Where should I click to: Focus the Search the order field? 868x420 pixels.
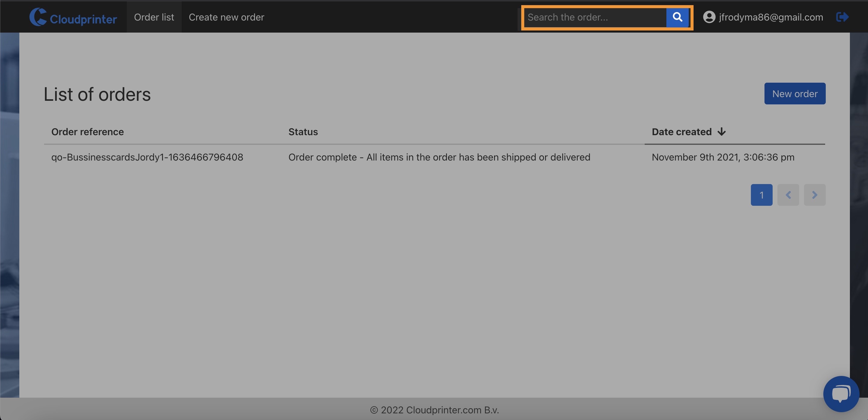point(595,17)
